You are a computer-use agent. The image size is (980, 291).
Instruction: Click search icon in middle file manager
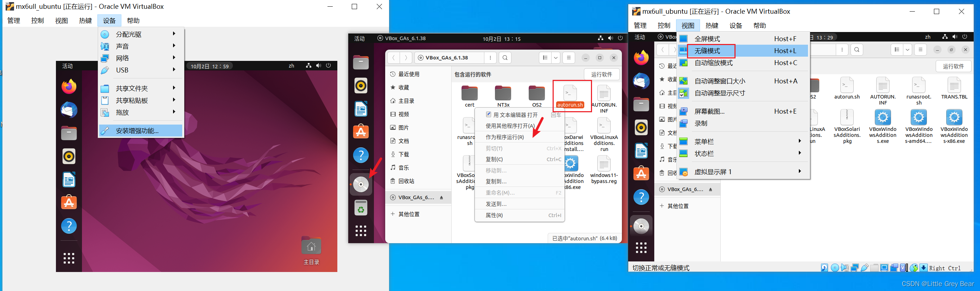pos(505,58)
